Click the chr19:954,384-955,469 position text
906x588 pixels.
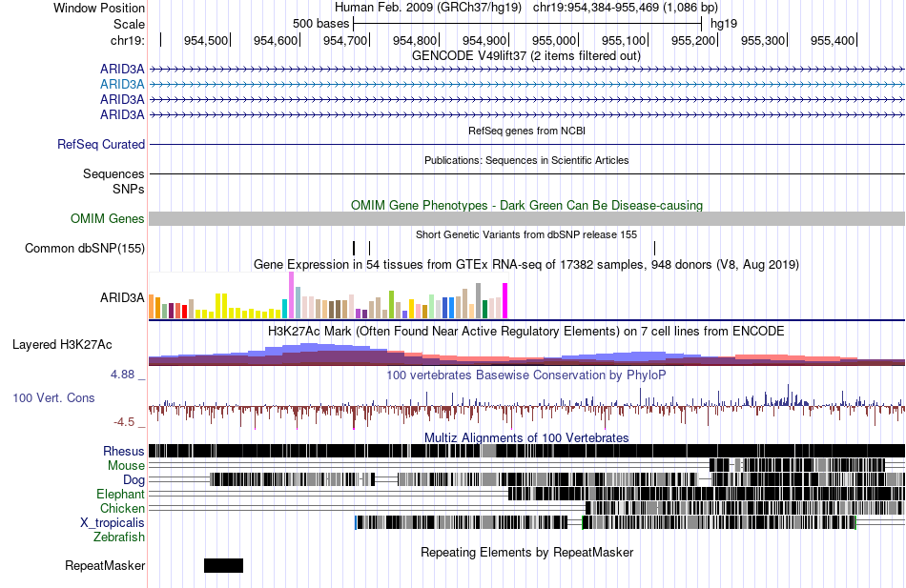click(626, 8)
